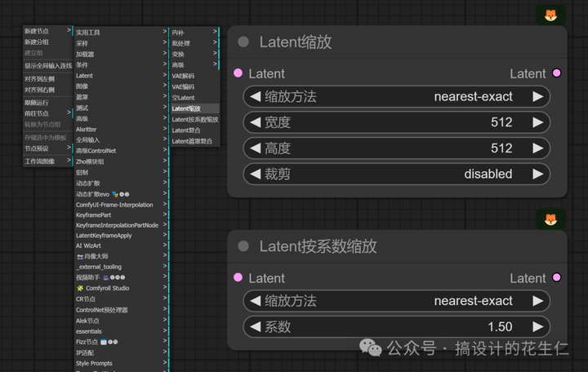Open ComfyUI-Frame-Interpolation category
Viewport: 588px width, 372px height.
[x=121, y=205]
